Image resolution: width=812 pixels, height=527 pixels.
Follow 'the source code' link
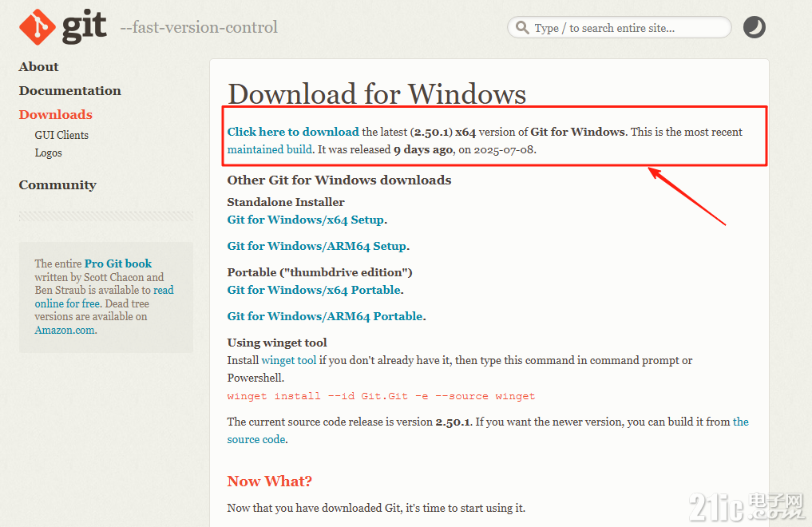[488, 430]
